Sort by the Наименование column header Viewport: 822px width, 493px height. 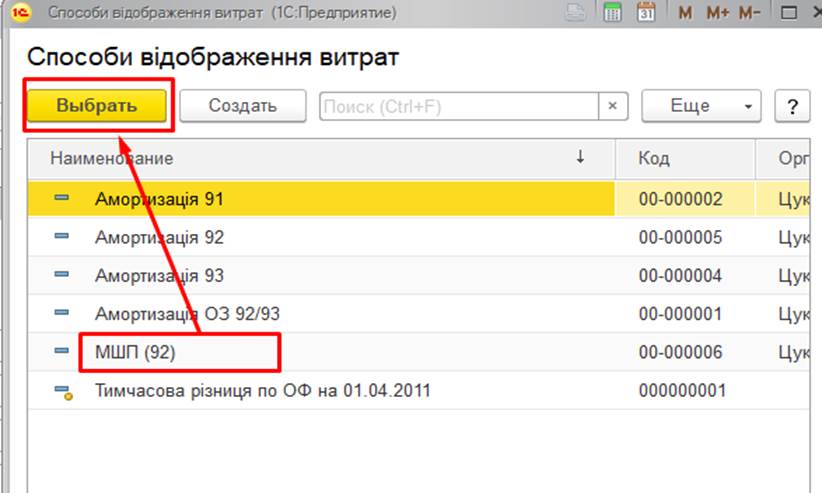[112, 158]
